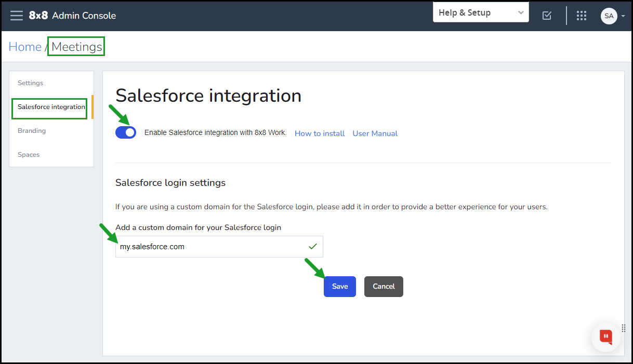Select Salesforce integration in sidebar
The height and width of the screenshot is (364, 633).
(x=51, y=107)
